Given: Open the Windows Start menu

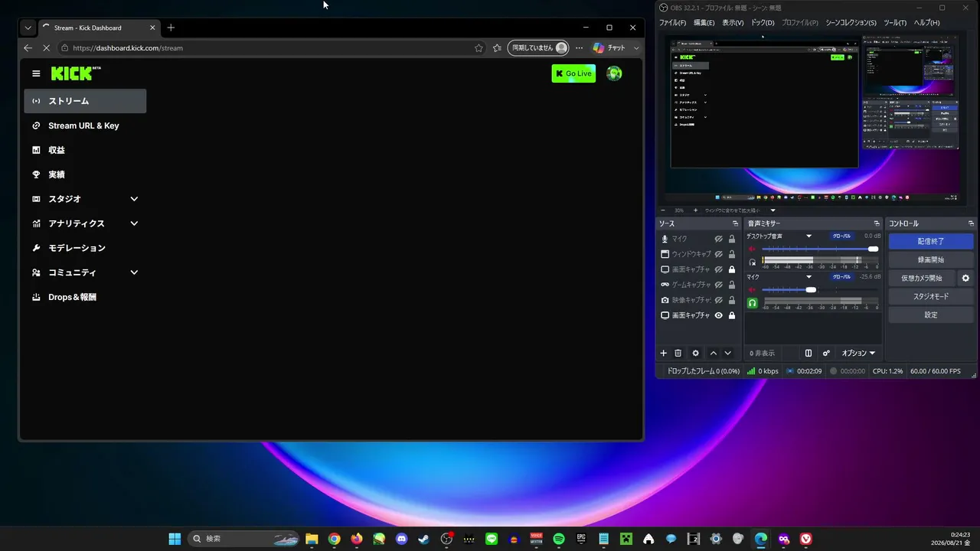Looking at the screenshot, I should coord(175,539).
